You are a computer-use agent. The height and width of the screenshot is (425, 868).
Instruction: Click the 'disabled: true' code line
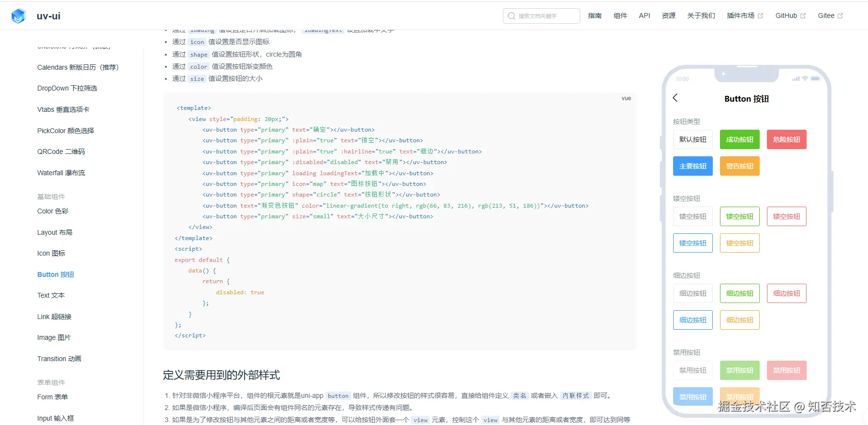(240, 292)
